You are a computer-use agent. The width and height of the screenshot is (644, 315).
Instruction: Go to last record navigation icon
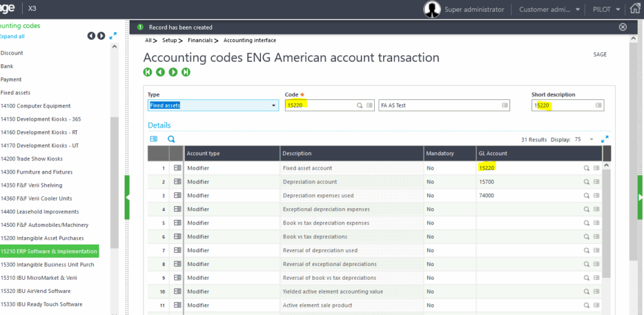point(186,72)
